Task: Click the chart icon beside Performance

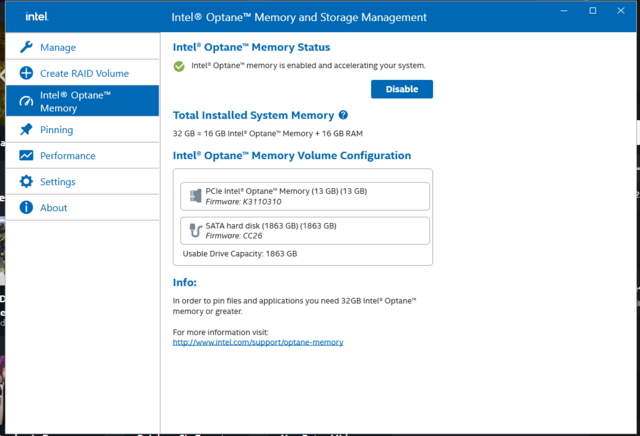Action: tap(26, 156)
